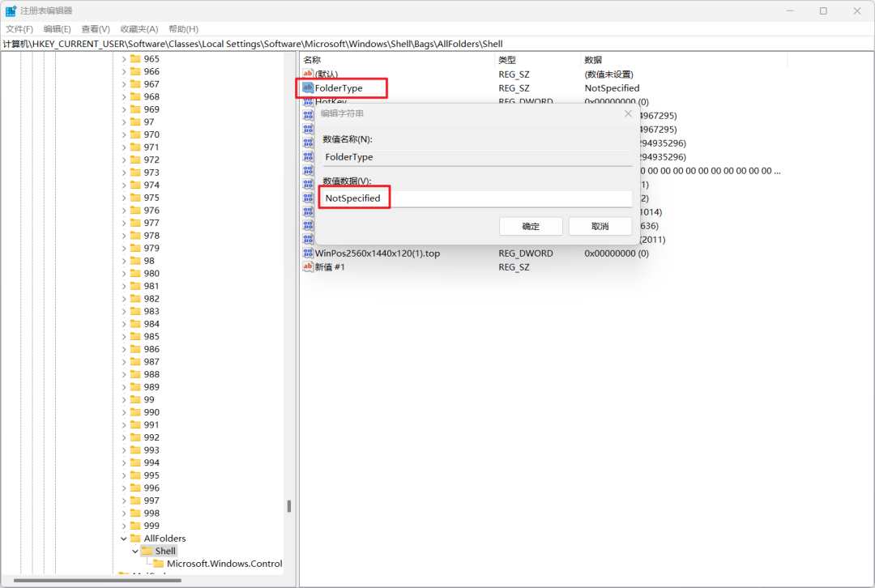Click the REG_DWORD type of WinPos2560x1440x120(1).top
Viewport: 875px width, 588px height.
[x=526, y=254]
